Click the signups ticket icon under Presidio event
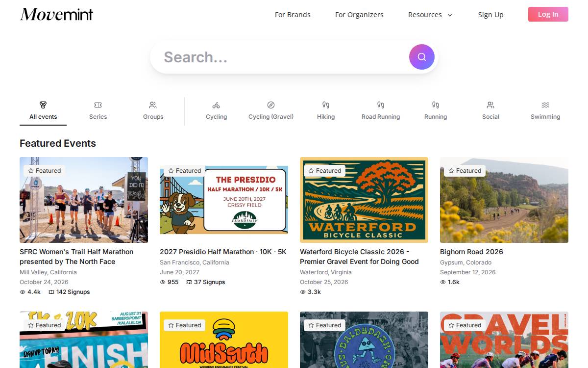Image resolution: width=588 pixels, height=368 pixels. 189,282
